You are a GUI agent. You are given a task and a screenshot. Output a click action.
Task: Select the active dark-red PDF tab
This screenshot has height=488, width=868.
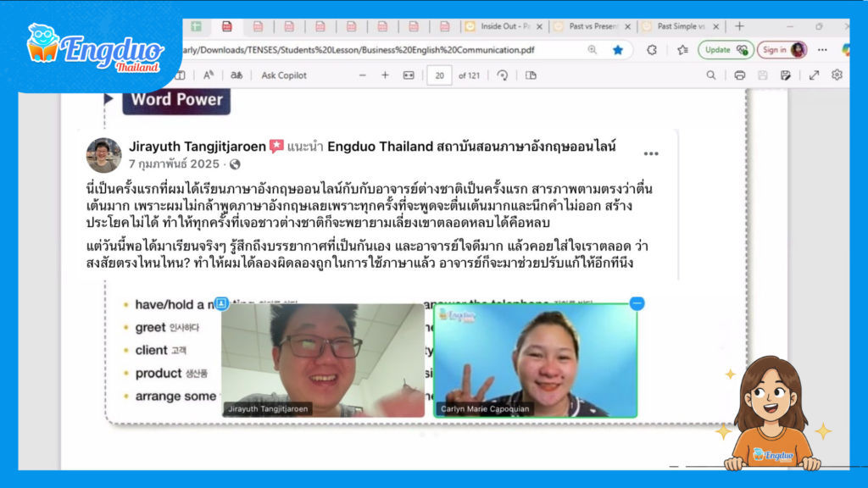tap(227, 26)
